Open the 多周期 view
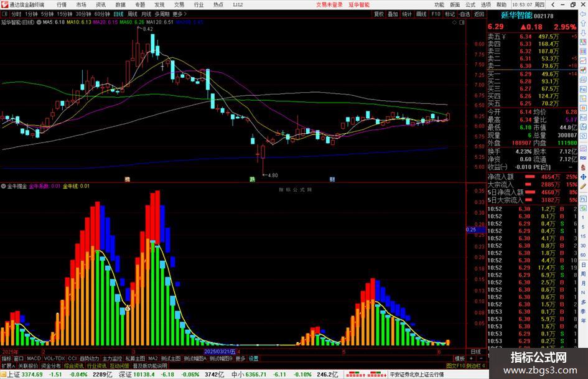This screenshot has width=588, height=379. pyautogui.click(x=162, y=14)
